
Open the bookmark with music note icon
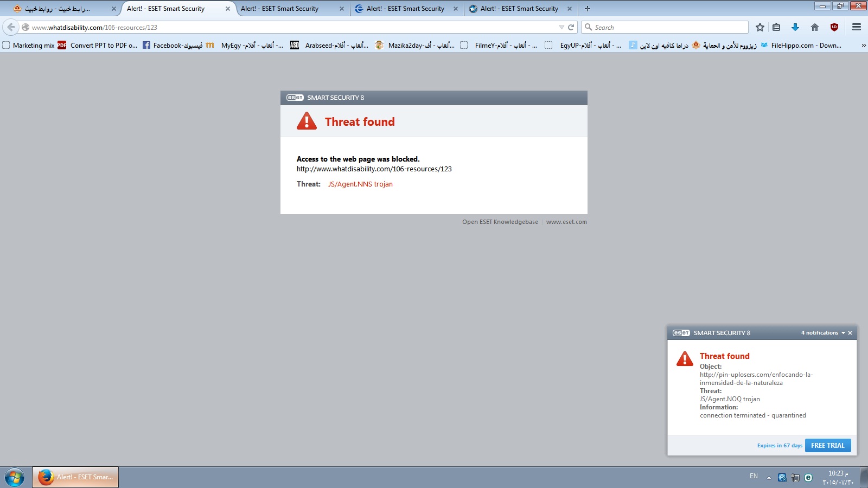tap(659, 46)
